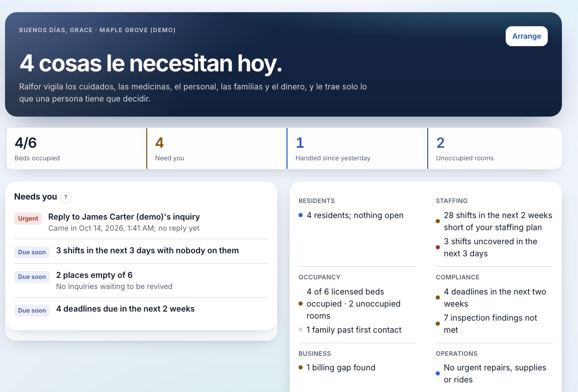Click the Due soon badge beside 2 places empty
The image size is (578, 392).
point(32,277)
